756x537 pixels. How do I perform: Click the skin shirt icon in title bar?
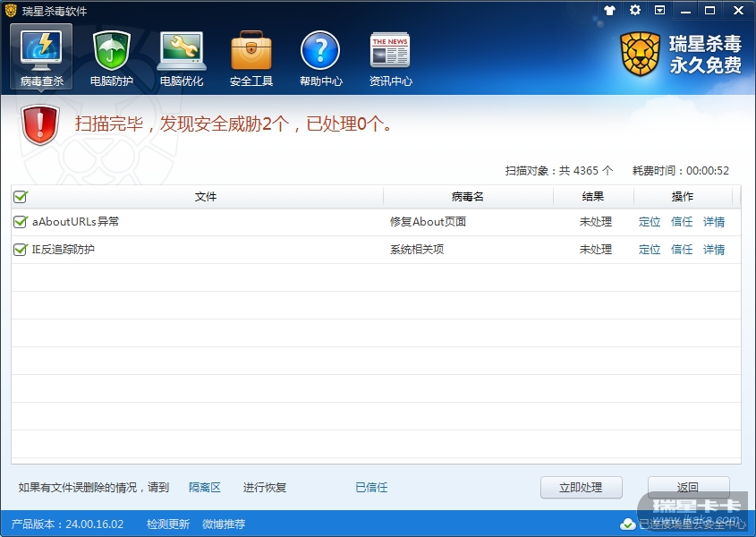pyautogui.click(x=610, y=10)
